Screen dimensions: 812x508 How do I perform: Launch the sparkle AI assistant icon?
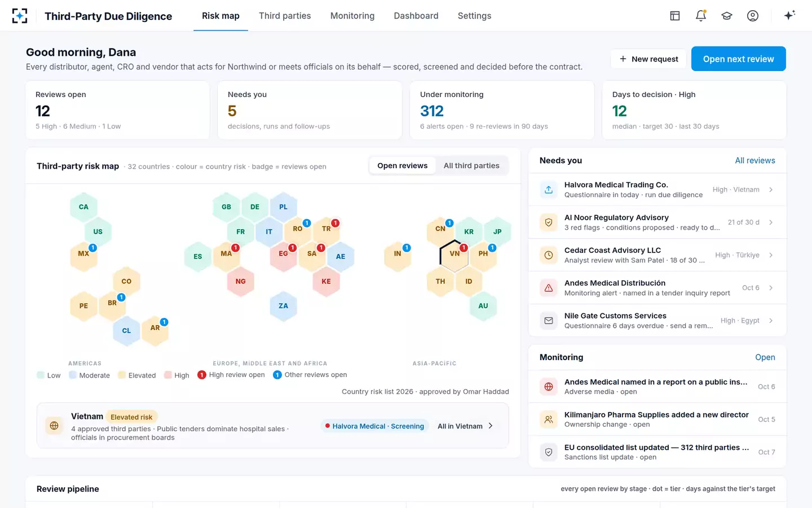[x=789, y=15]
